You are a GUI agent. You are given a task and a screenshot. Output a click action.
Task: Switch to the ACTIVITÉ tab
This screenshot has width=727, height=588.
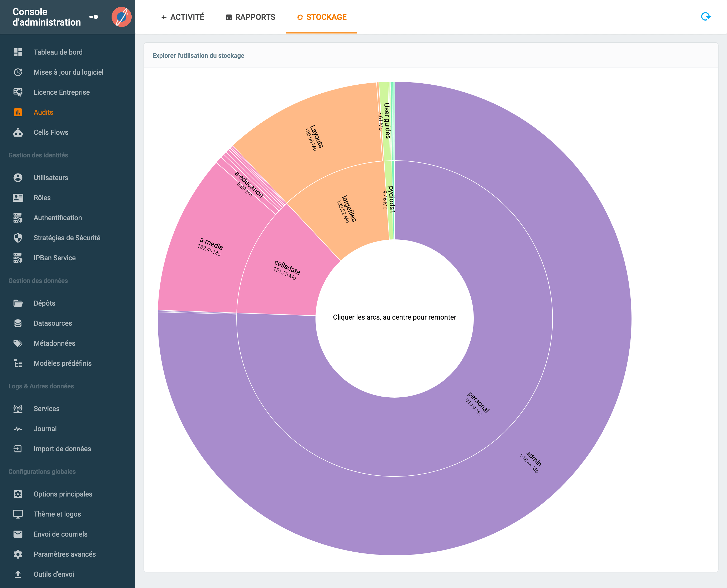(x=183, y=17)
